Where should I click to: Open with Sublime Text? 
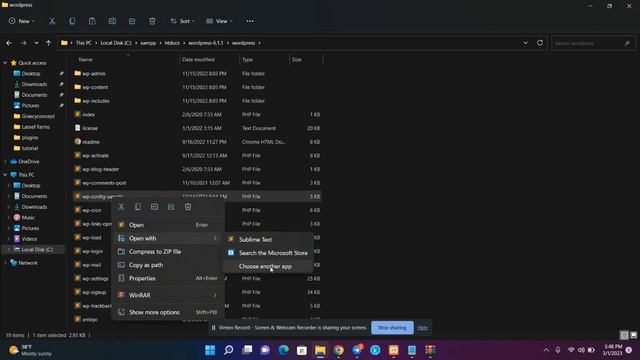[x=269, y=240]
